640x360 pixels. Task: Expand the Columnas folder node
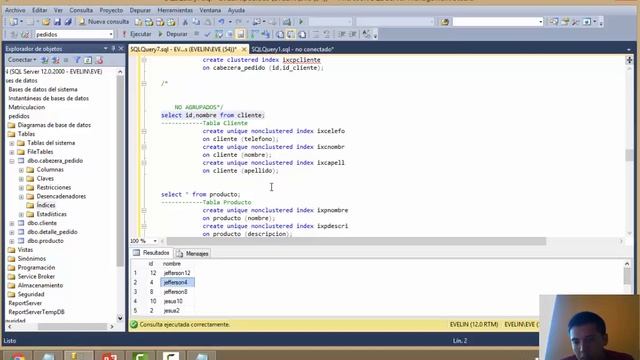point(21,170)
